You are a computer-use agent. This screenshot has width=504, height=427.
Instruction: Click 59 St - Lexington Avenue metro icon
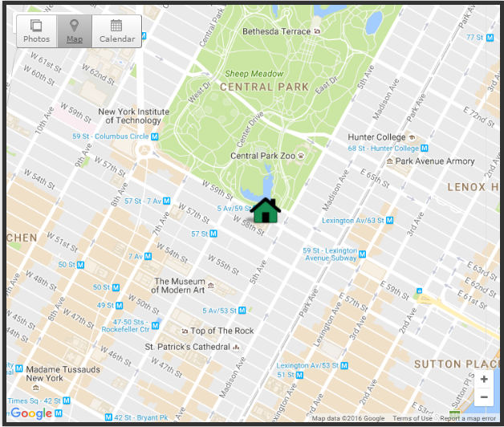click(x=362, y=254)
